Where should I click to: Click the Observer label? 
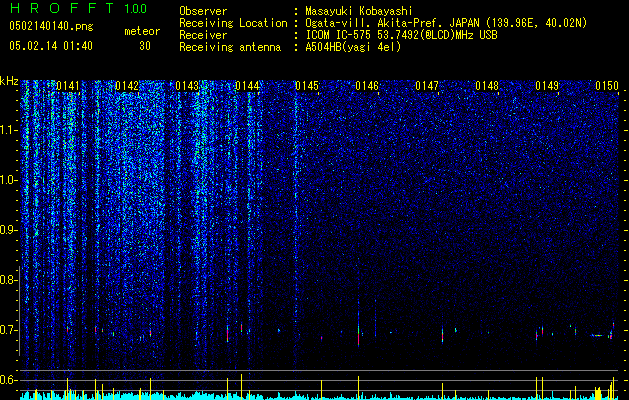pos(203,11)
